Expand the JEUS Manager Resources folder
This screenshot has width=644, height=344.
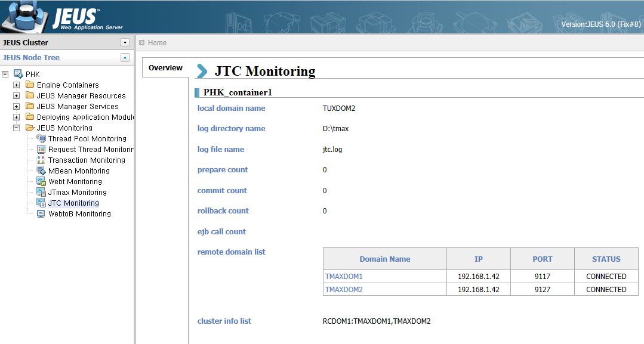pos(17,96)
